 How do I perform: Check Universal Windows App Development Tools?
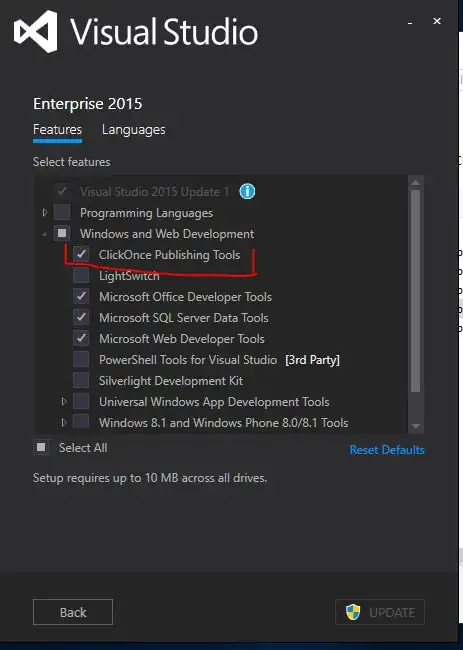tap(81, 402)
